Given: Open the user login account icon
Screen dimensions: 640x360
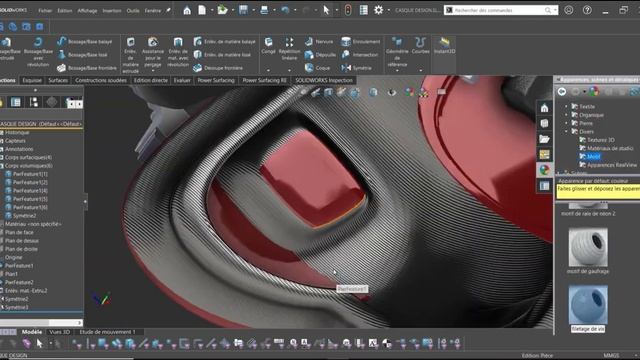Looking at the screenshot, I should 569,10.
